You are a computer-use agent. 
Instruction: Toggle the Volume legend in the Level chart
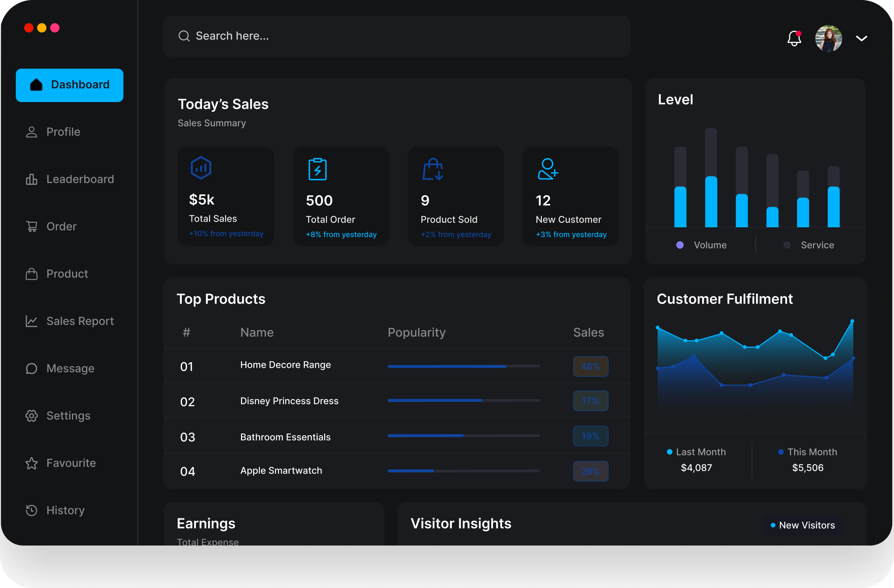click(x=703, y=244)
